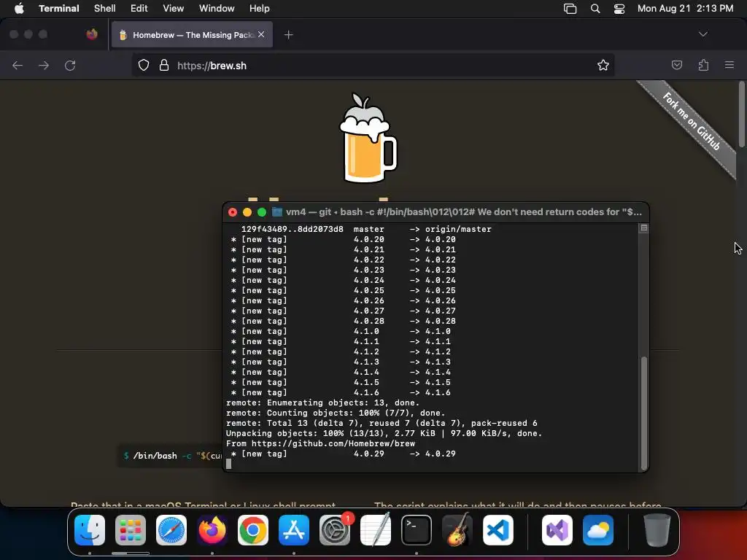Click the Terminal split pane icon

[x=643, y=228]
